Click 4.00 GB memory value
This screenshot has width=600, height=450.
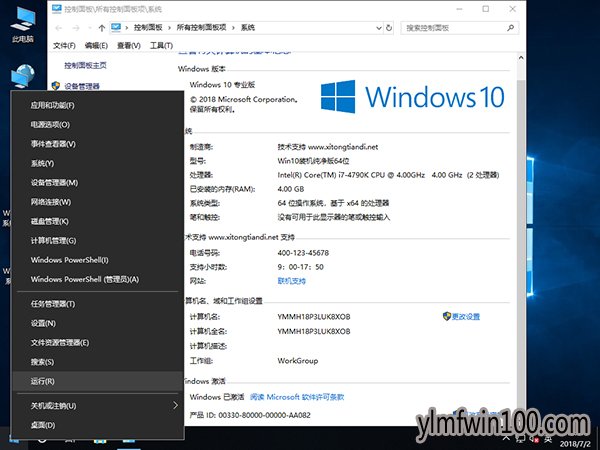291,189
